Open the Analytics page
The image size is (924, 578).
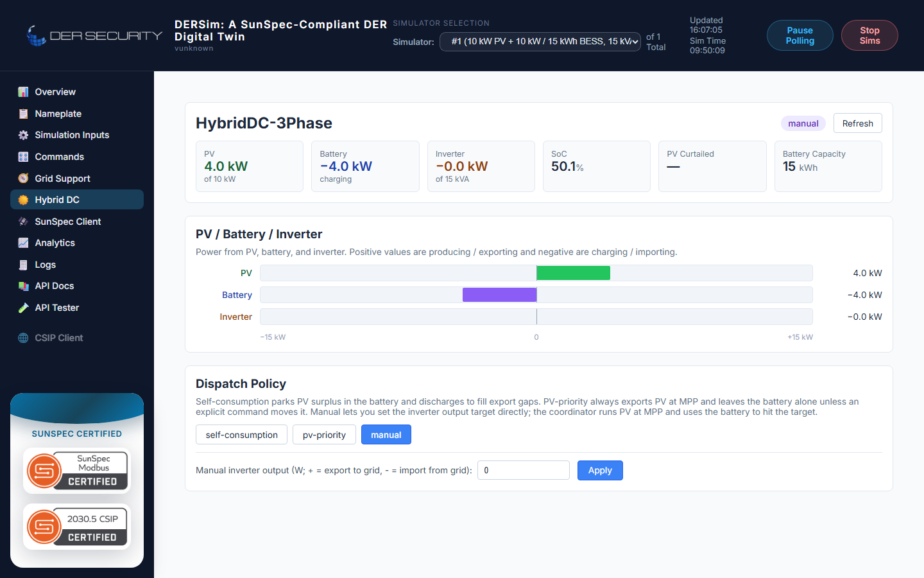(77, 243)
